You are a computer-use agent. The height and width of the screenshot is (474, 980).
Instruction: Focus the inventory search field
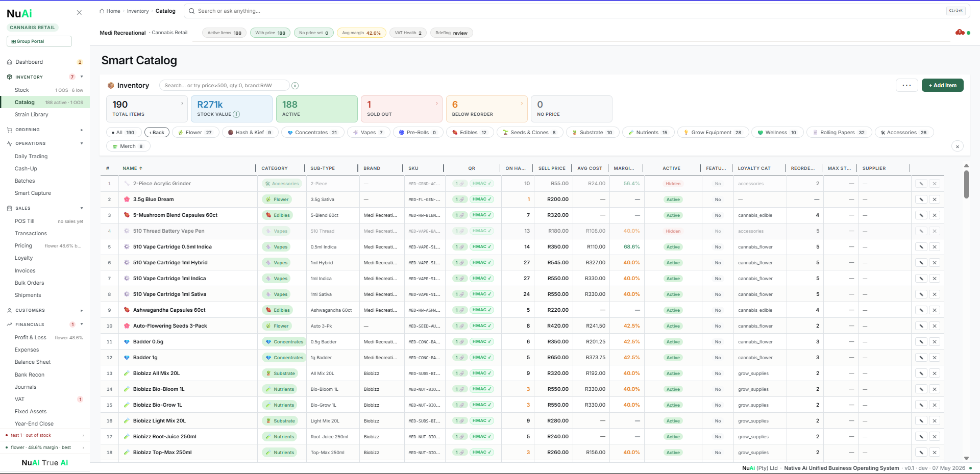224,86
